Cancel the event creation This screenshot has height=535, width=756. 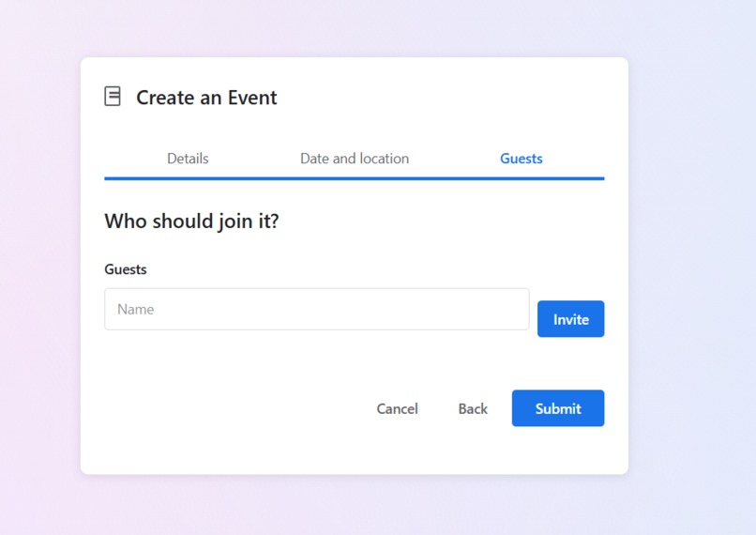point(398,408)
